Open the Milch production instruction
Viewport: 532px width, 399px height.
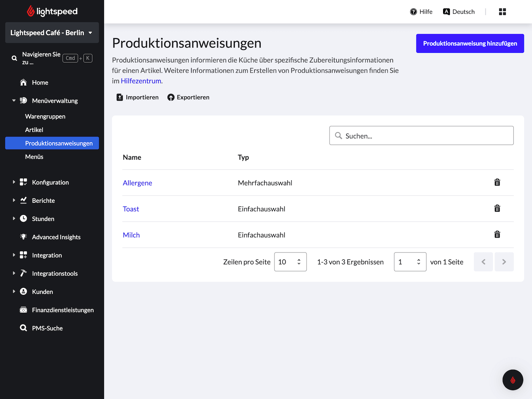pos(131,235)
